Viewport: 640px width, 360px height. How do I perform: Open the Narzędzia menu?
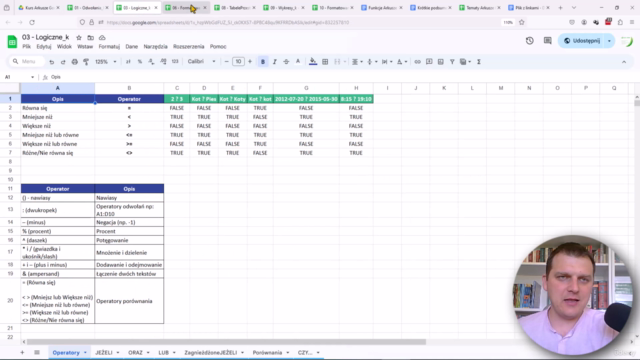click(156, 47)
